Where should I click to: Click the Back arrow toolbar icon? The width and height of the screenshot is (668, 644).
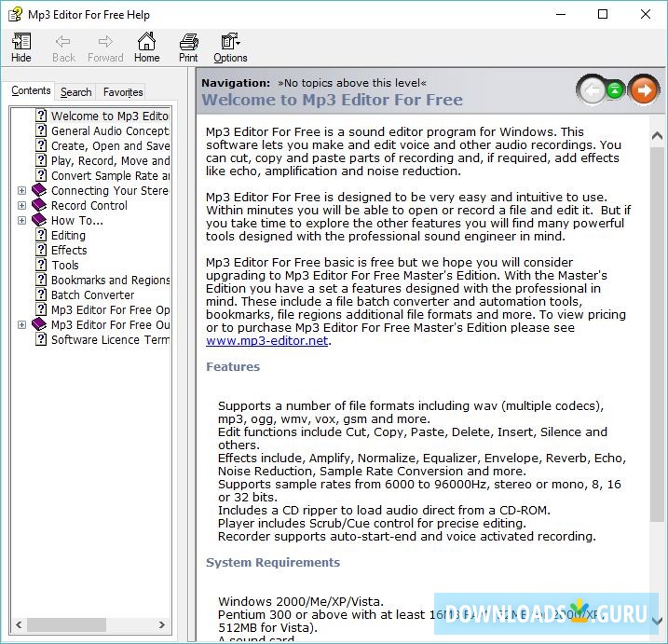click(63, 48)
